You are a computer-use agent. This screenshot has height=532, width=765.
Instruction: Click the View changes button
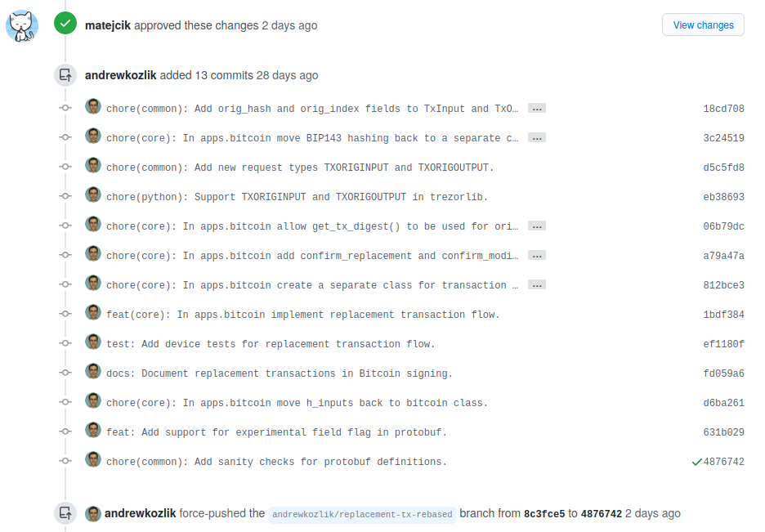point(703,25)
